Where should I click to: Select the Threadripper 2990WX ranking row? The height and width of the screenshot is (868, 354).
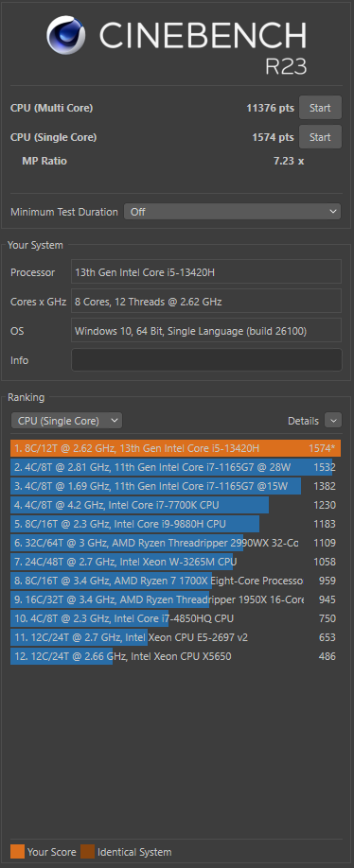point(176,543)
